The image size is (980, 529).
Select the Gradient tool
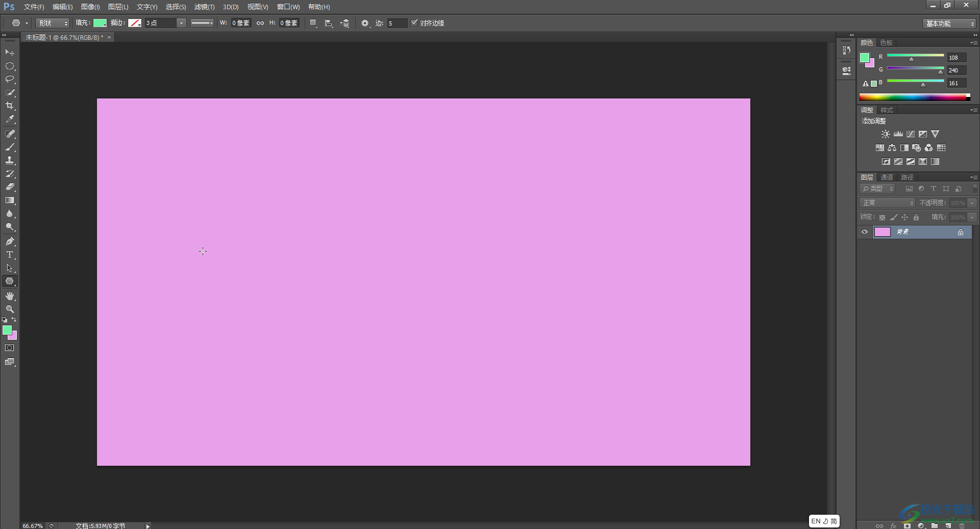tap(10, 200)
